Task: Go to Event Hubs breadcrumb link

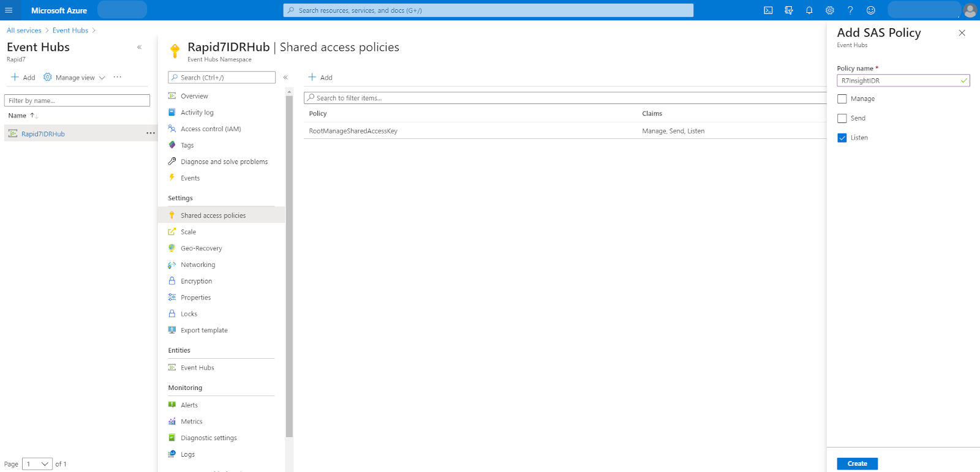Action: pos(70,30)
